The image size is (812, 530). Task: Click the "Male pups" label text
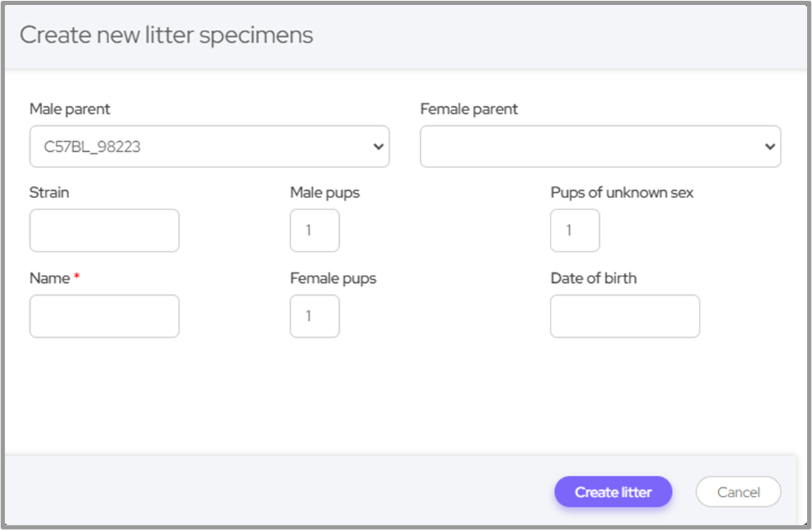pos(325,192)
